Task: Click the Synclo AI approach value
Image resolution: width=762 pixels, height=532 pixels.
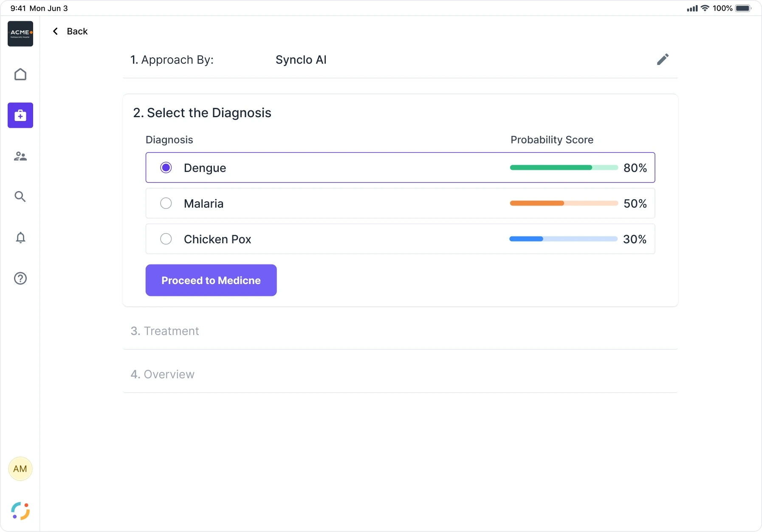Action: (301, 60)
